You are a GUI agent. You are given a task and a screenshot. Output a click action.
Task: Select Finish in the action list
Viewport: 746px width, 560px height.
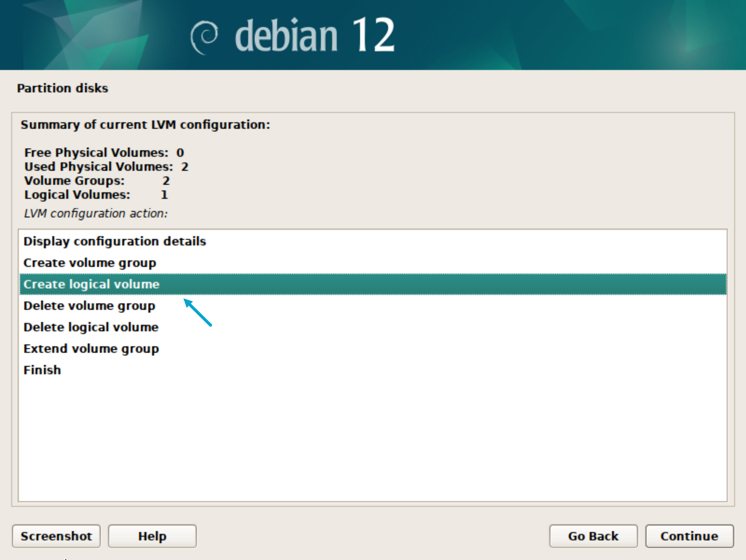(42, 370)
